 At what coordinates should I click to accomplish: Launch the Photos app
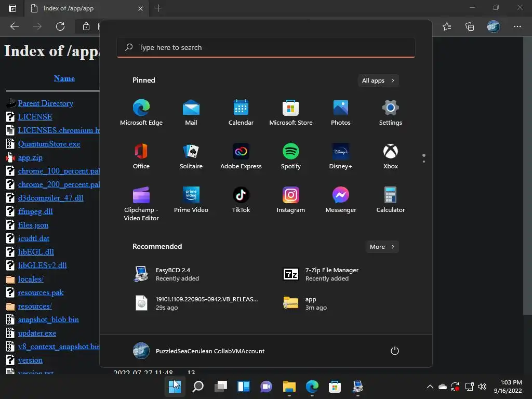coord(341,113)
